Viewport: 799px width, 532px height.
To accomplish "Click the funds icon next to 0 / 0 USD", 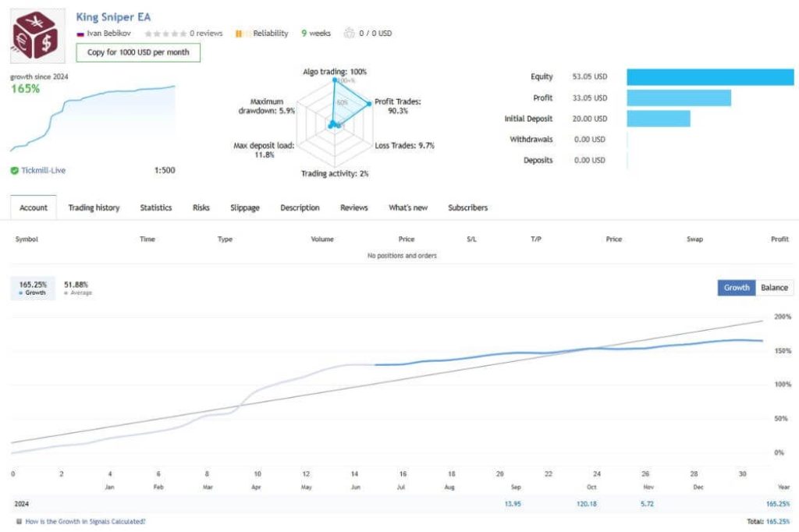I will 349,34.
